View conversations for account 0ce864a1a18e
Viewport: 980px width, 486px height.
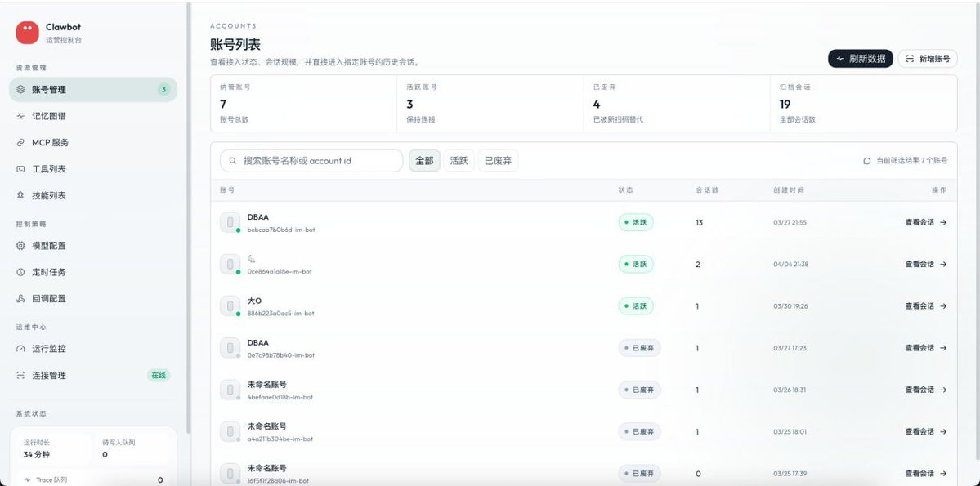click(x=925, y=265)
